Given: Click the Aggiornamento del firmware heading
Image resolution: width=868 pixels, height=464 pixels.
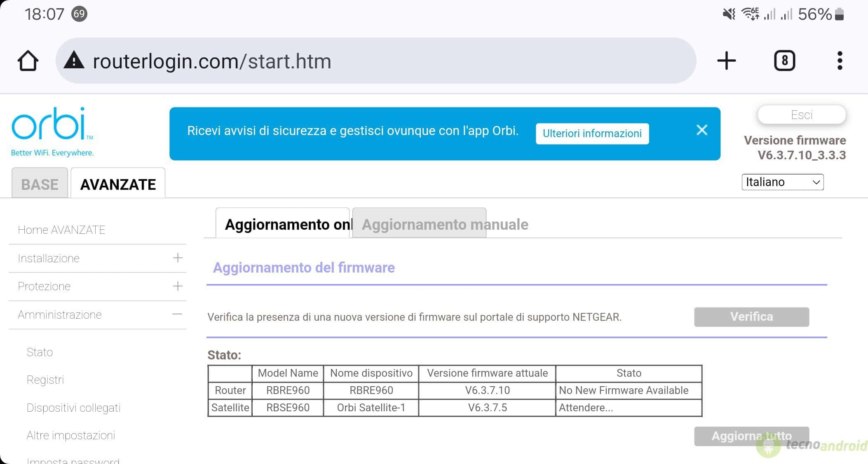Looking at the screenshot, I should tap(304, 268).
